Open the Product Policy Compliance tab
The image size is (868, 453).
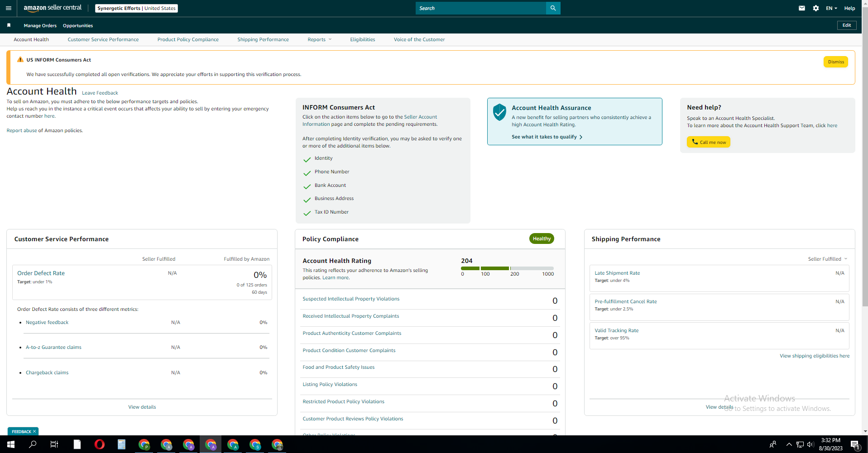point(188,39)
